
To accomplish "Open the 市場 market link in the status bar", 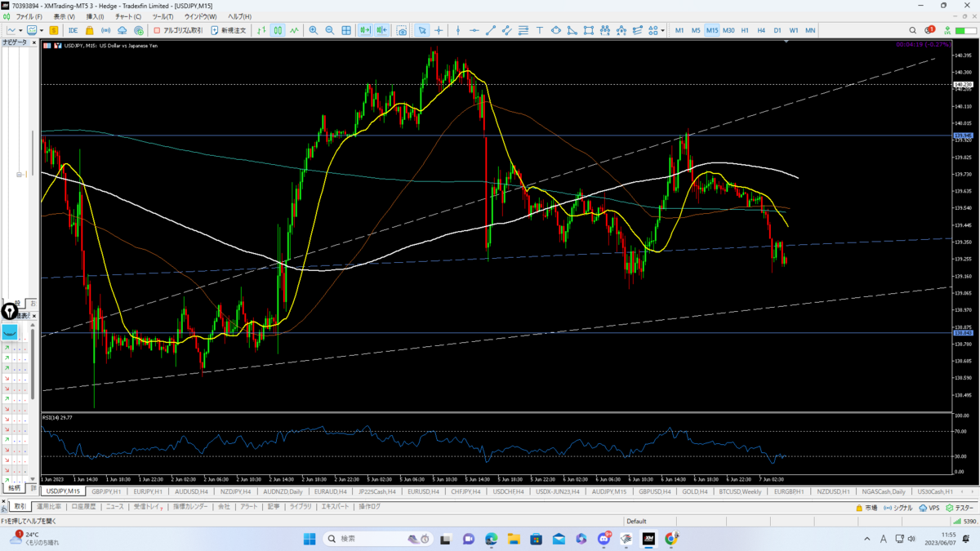I will 866,508.
